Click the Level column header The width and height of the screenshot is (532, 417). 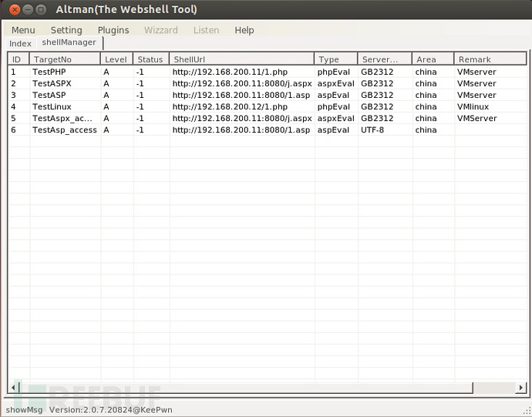click(x=116, y=59)
